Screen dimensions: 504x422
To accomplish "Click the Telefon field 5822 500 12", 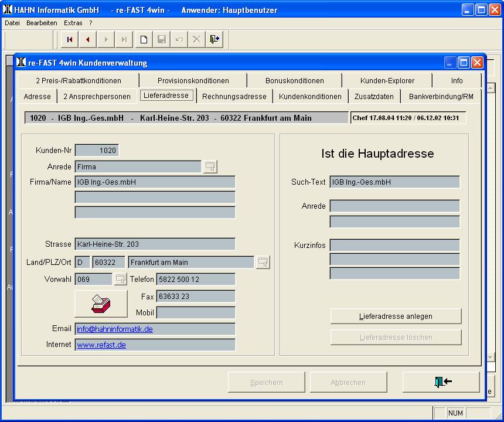I will coord(196,279).
